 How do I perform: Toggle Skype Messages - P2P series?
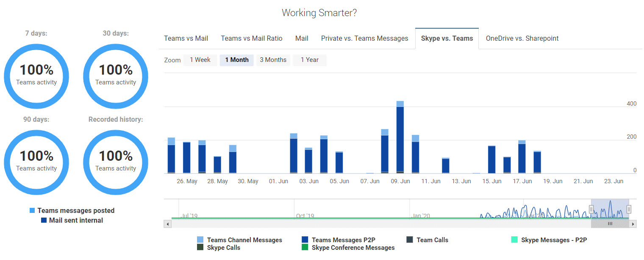(x=553, y=240)
